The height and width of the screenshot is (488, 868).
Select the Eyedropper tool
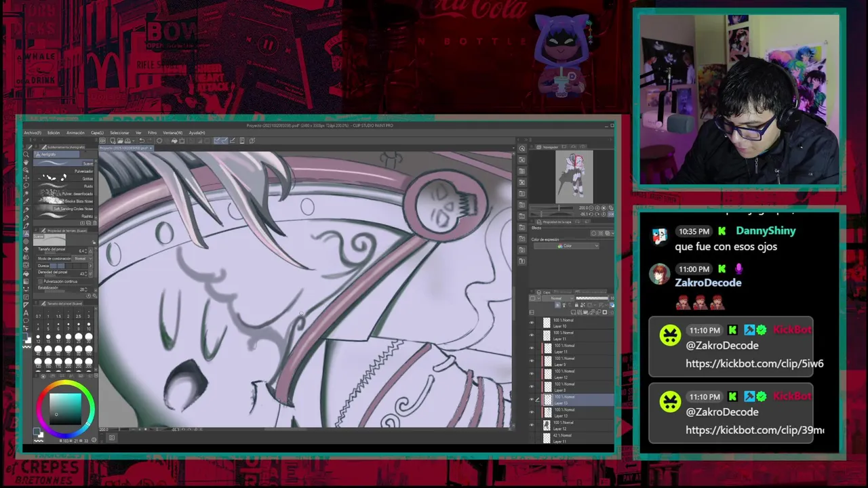(26, 201)
